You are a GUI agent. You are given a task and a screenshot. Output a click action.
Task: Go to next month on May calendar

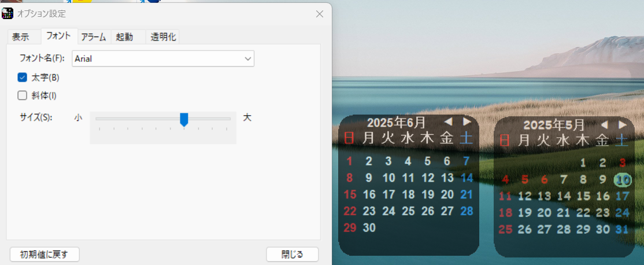pyautogui.click(x=623, y=124)
